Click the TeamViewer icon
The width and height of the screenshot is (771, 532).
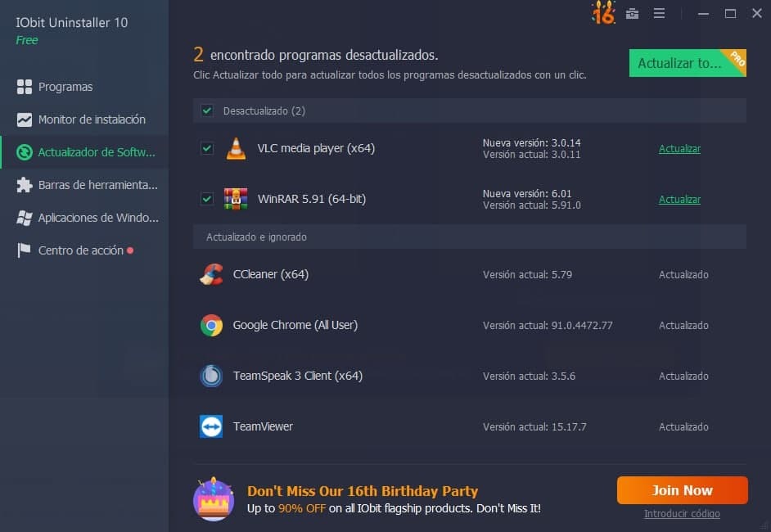click(211, 426)
